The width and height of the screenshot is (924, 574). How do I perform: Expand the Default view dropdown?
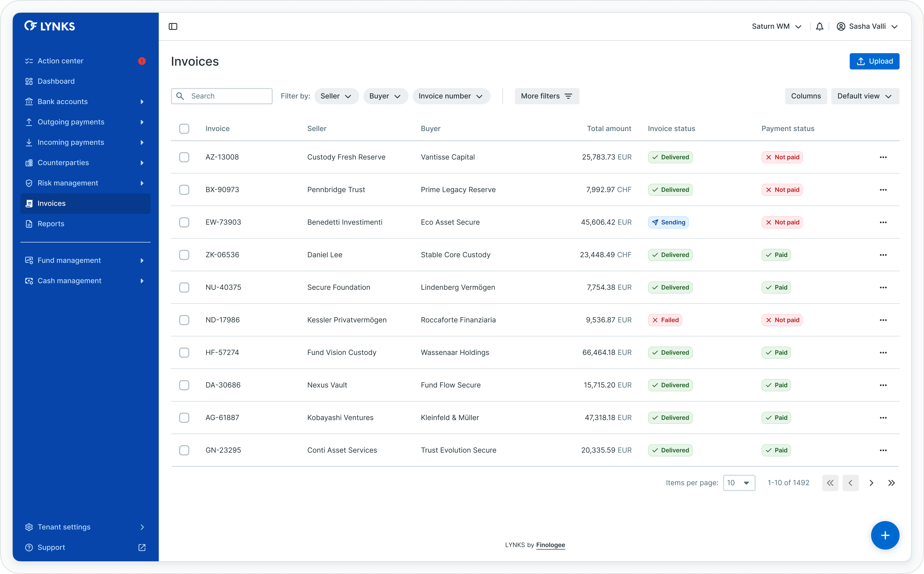865,96
